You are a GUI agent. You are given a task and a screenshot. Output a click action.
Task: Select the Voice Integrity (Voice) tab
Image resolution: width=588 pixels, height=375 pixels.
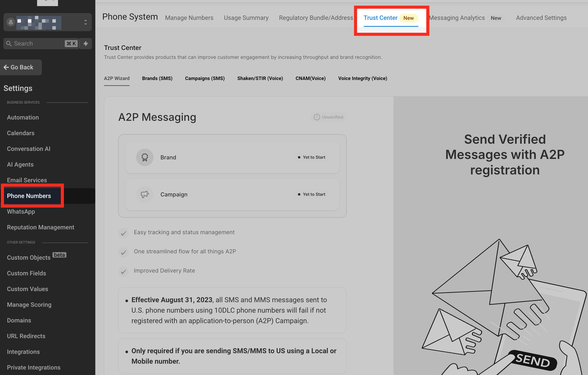coord(362,78)
